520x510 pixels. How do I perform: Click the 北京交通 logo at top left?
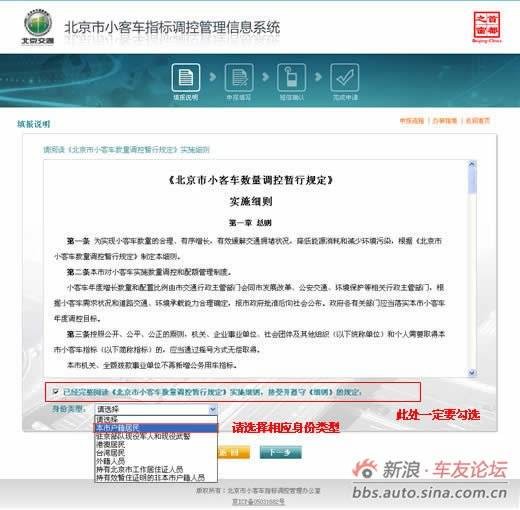[38, 27]
